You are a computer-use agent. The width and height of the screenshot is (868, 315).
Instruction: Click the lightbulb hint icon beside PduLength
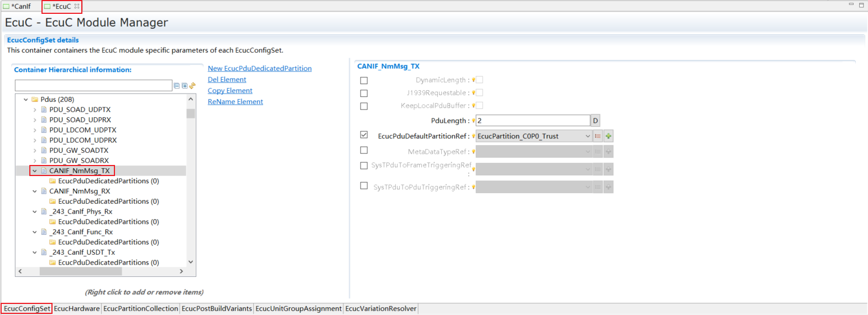pos(473,121)
